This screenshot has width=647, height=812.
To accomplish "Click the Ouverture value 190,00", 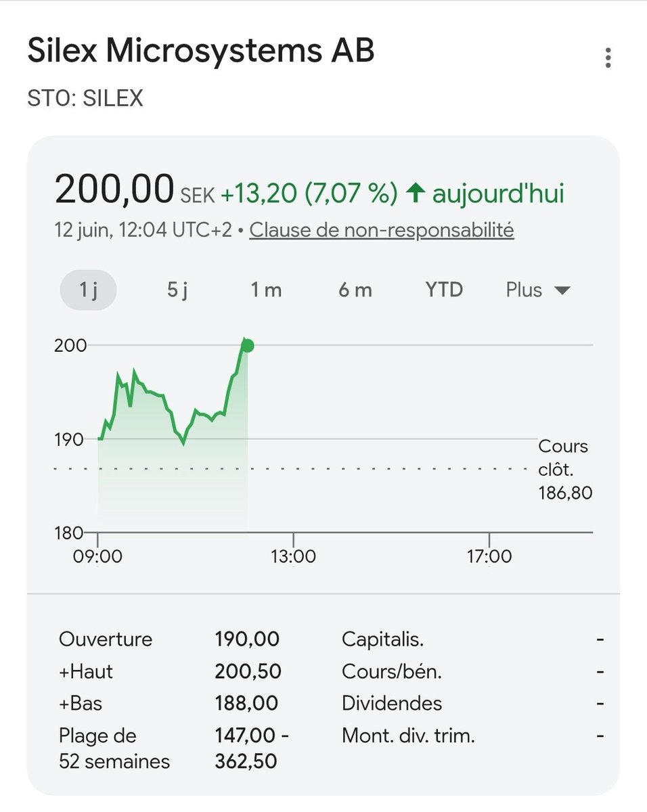I will pyautogui.click(x=247, y=639).
